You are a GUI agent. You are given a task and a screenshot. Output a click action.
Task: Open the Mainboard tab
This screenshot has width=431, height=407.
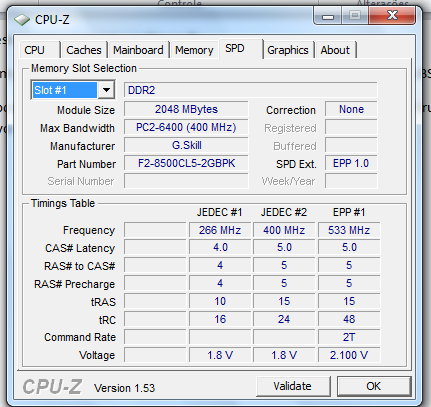138,50
